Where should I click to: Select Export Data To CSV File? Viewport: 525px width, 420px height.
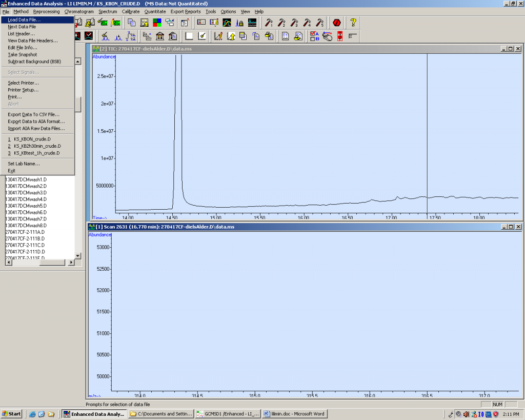point(33,114)
